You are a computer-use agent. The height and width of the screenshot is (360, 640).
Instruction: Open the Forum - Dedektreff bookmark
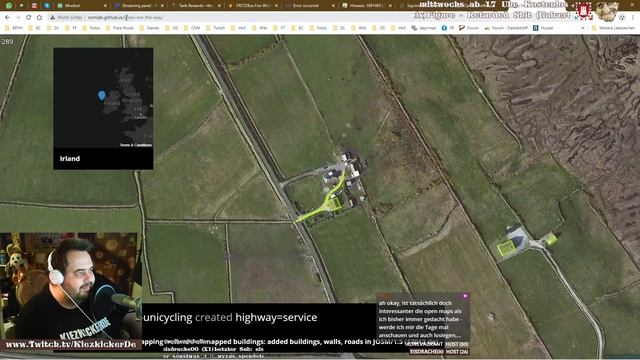pyautogui.click(x=506, y=28)
